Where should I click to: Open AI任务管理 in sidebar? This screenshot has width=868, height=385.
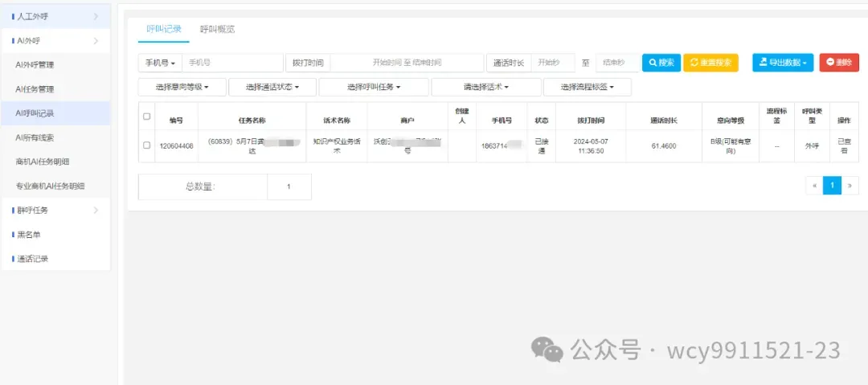[35, 89]
